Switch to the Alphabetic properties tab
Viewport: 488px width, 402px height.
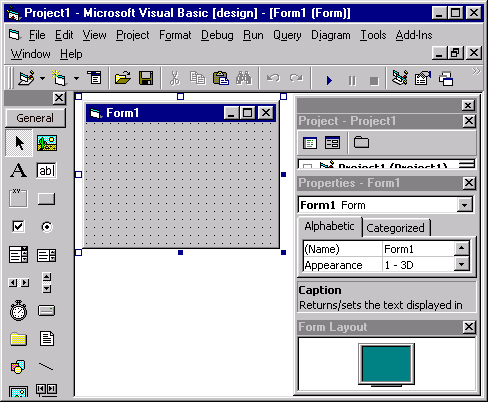(x=329, y=226)
